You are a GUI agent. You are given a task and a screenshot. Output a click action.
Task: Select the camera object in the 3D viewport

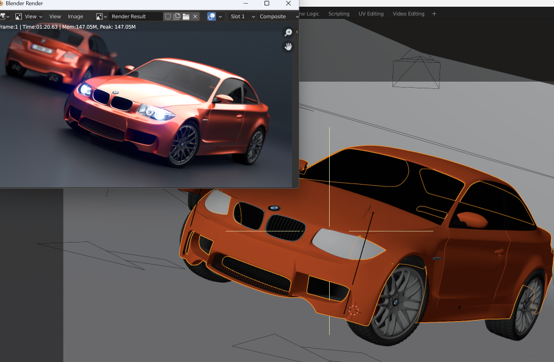tap(416, 69)
